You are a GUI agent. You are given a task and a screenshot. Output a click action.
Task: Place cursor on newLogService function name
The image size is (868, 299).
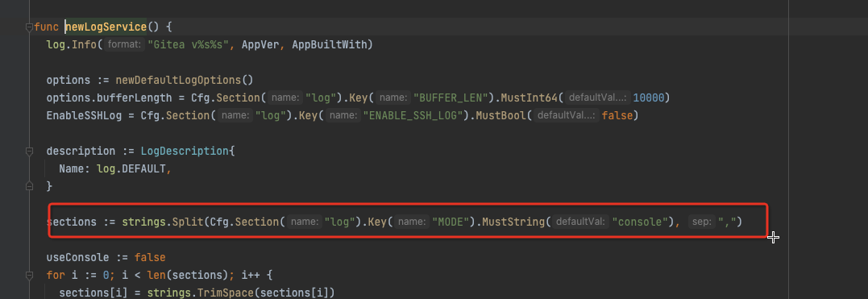click(x=106, y=27)
